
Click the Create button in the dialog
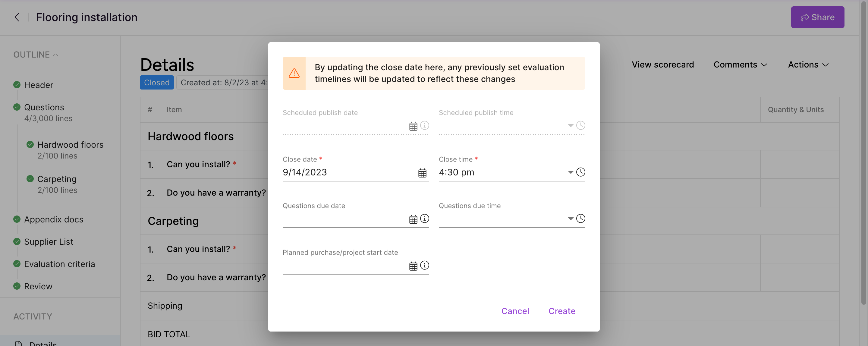(x=562, y=311)
